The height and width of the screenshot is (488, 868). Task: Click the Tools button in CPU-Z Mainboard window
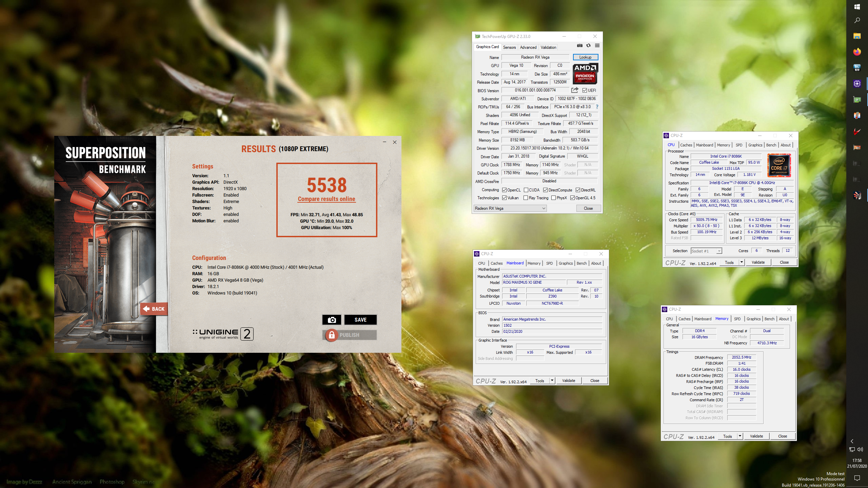540,381
